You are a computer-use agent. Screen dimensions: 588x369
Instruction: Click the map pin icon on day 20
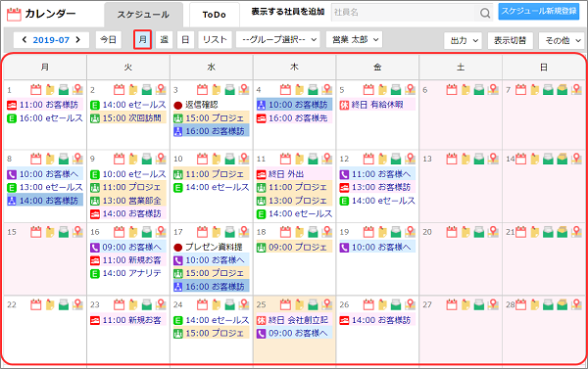tap(493, 232)
